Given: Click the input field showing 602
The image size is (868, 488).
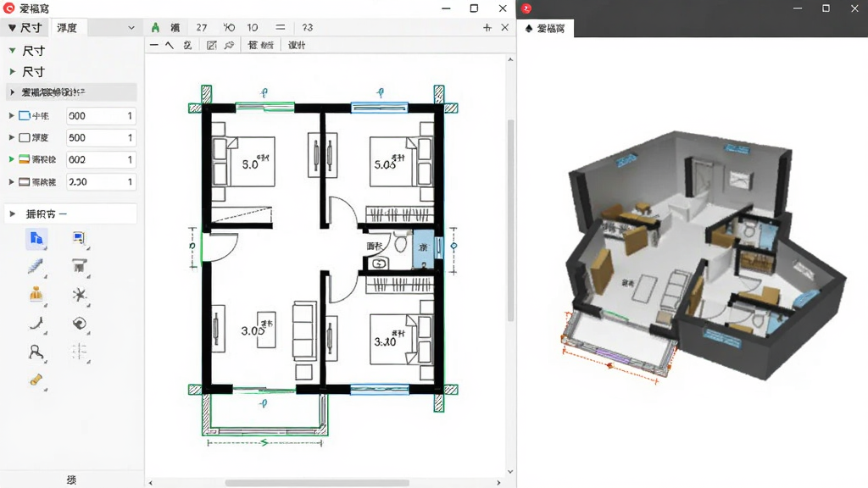Looking at the screenshot, I should click(x=102, y=159).
